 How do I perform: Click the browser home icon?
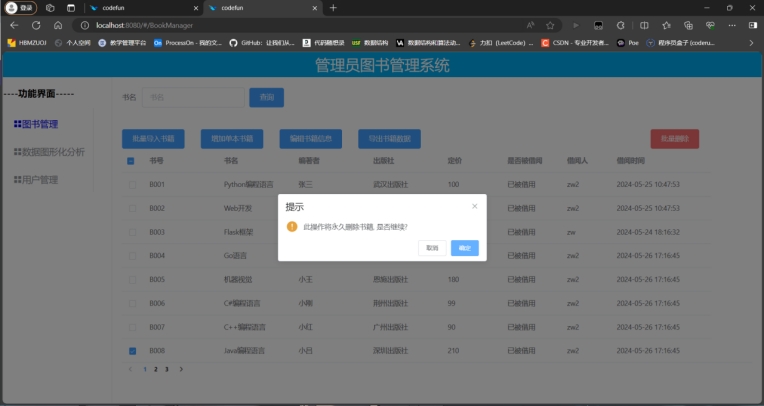58,25
